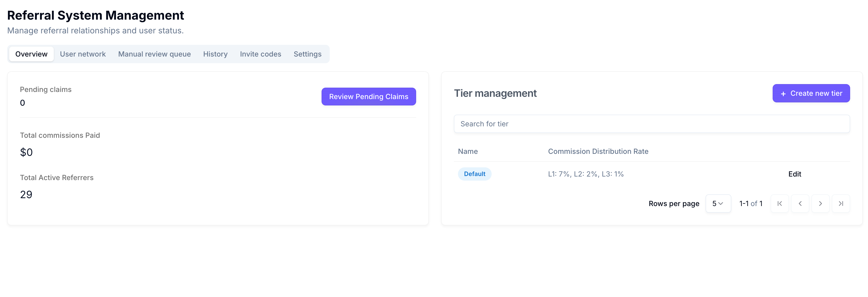The width and height of the screenshot is (868, 297).
Task: Jump to last page of tiers
Action: tap(841, 203)
